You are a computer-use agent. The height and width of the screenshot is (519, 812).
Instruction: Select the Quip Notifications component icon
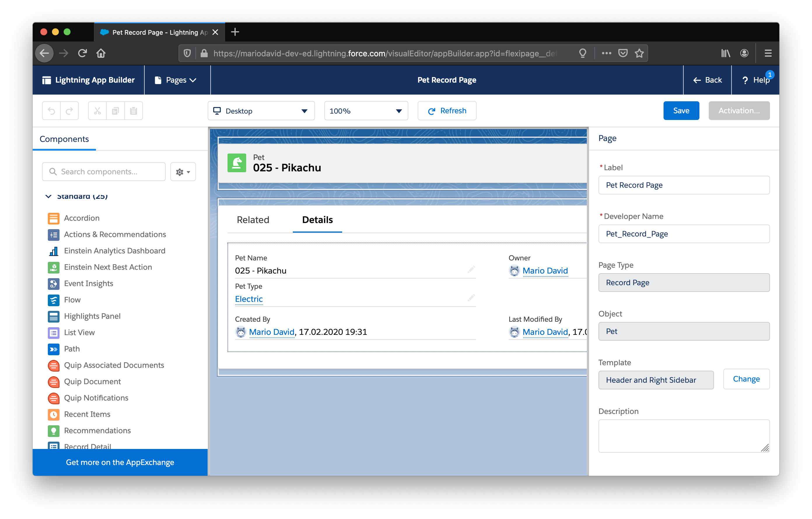click(54, 398)
